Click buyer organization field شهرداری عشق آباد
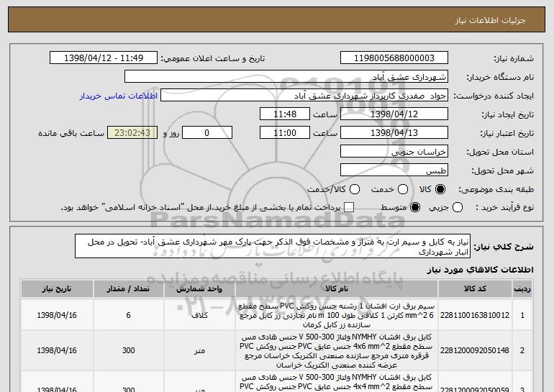 [x=286, y=77]
